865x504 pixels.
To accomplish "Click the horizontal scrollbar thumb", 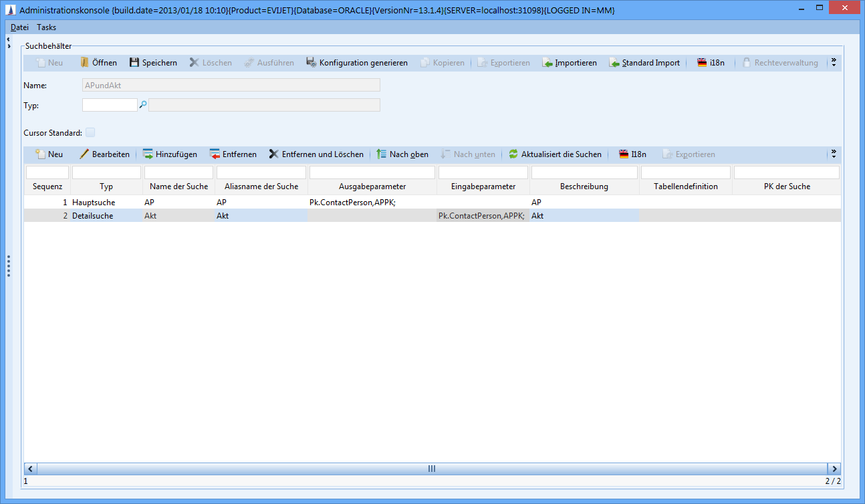I will tap(431, 469).
